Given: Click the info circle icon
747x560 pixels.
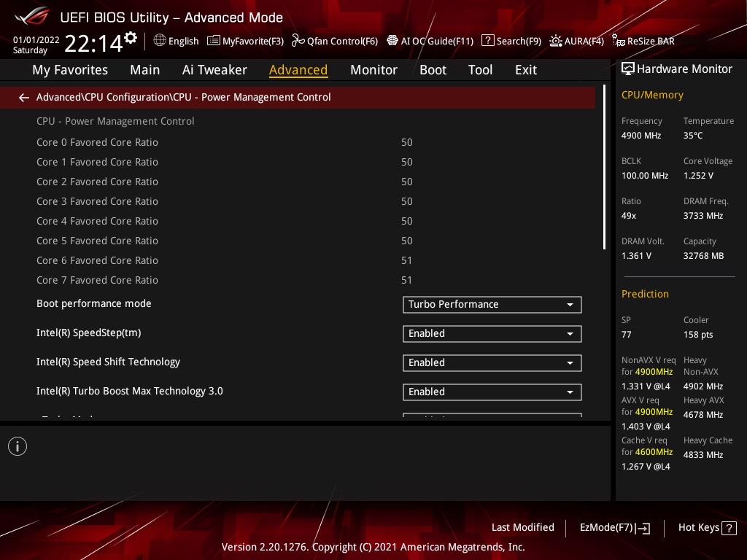Looking at the screenshot, I should (x=18, y=446).
